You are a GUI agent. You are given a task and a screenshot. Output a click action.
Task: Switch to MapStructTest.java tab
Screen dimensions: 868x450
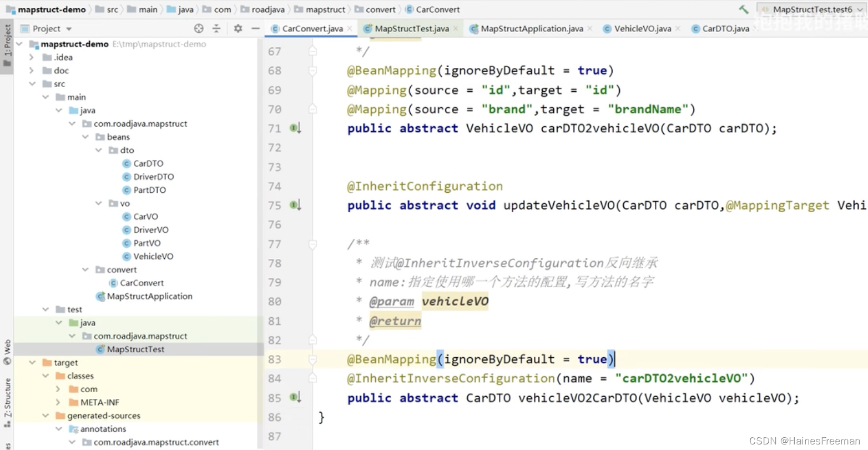coord(411,28)
